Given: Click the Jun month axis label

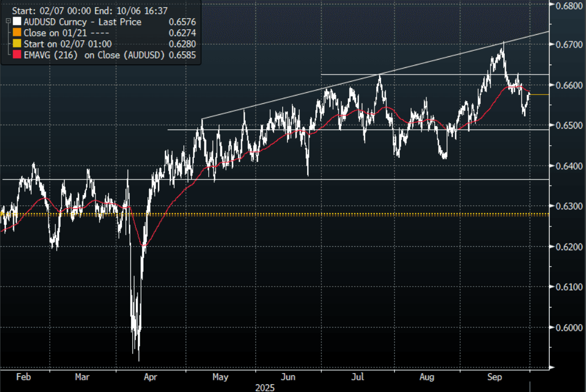Looking at the screenshot, I should [x=288, y=377].
